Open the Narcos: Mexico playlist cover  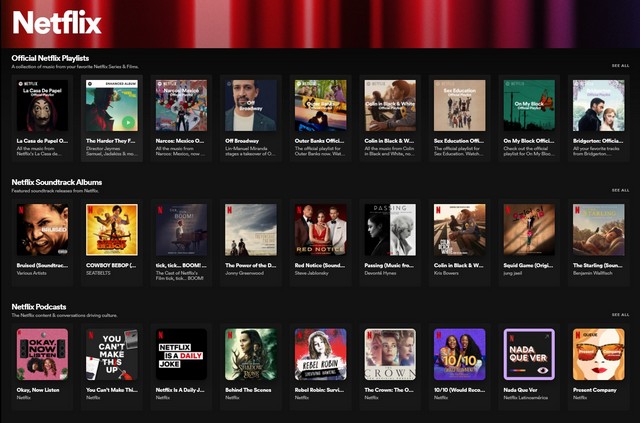pyautogui.click(x=181, y=105)
